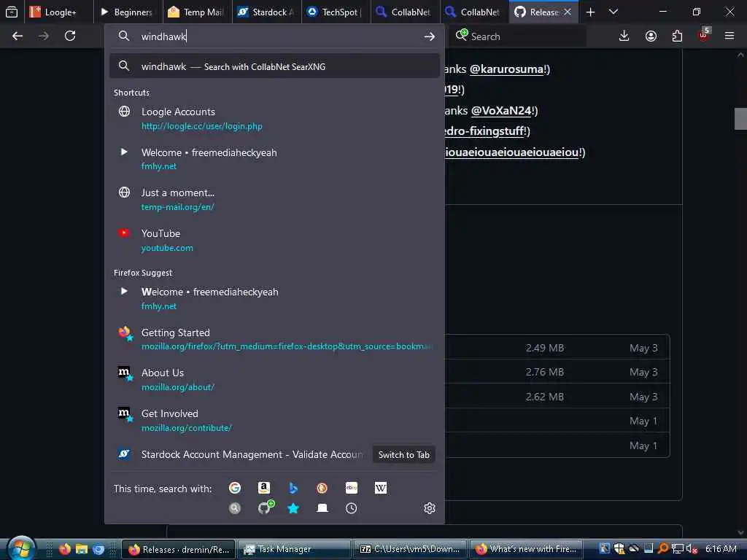Open Firefox Suggest Welcome freemediaheckyeah entry
Viewport: 747px width, 560px height.
(x=275, y=298)
